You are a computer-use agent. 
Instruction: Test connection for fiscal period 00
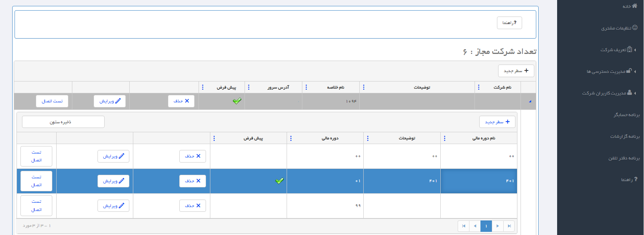click(x=37, y=156)
